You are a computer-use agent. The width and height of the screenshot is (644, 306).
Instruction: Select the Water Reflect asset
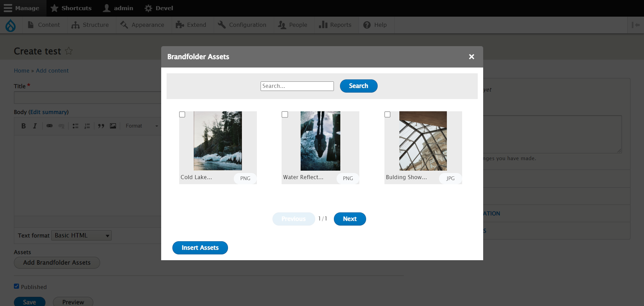[285, 115]
